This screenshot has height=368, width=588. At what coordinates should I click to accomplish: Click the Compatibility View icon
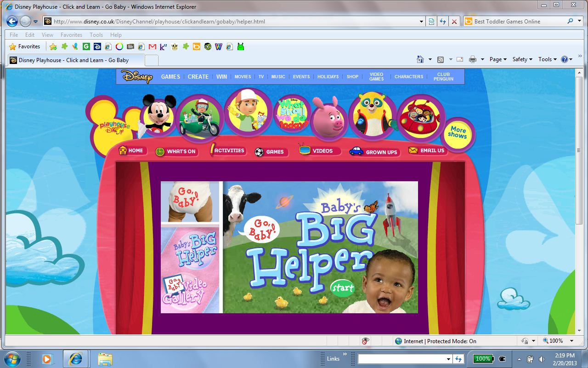point(432,21)
